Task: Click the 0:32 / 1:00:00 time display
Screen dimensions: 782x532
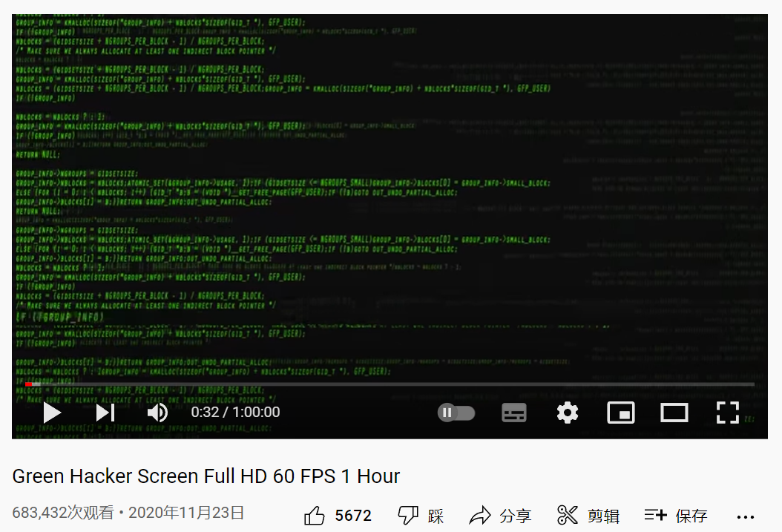Action: (235, 413)
